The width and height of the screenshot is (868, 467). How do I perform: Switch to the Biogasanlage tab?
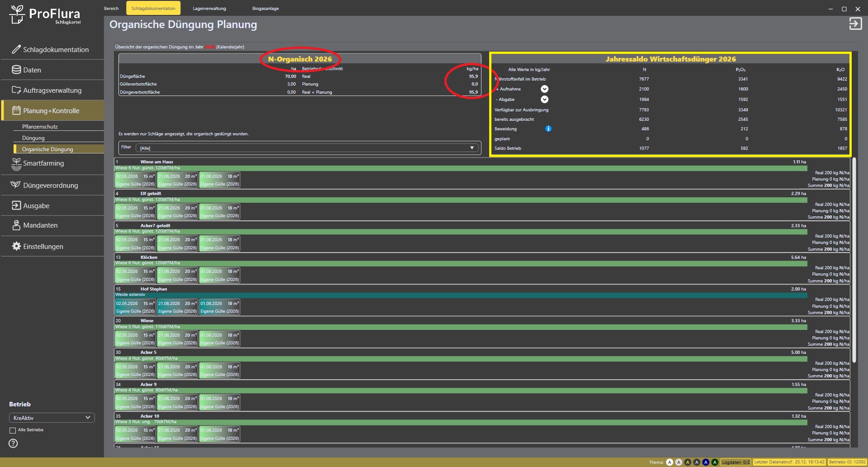[x=265, y=8]
